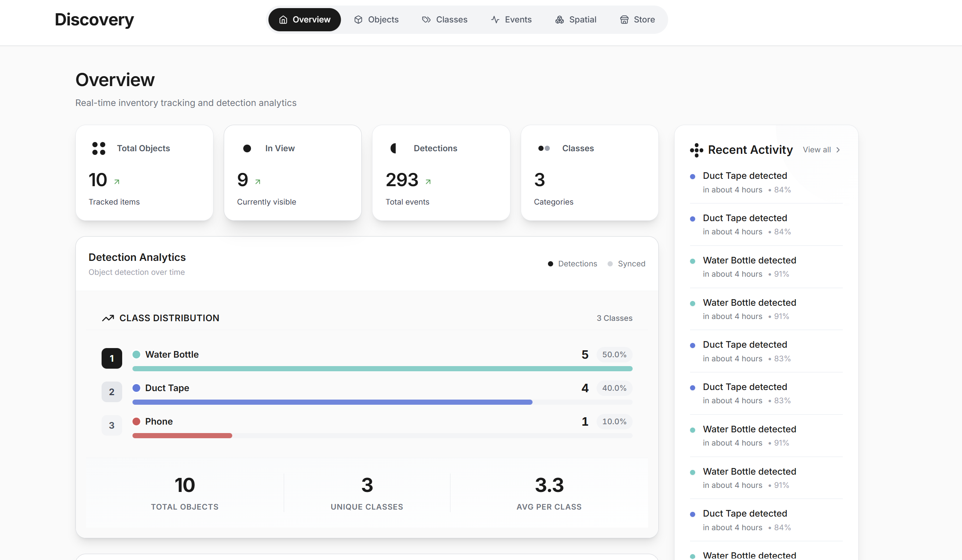This screenshot has width=962, height=560.
Task: Open first Duct Tape detected activity entry
Action: pos(745,176)
